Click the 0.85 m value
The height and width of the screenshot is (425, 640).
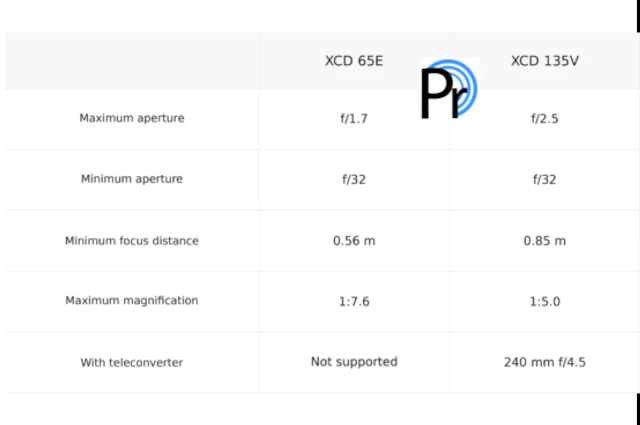pyautogui.click(x=544, y=240)
